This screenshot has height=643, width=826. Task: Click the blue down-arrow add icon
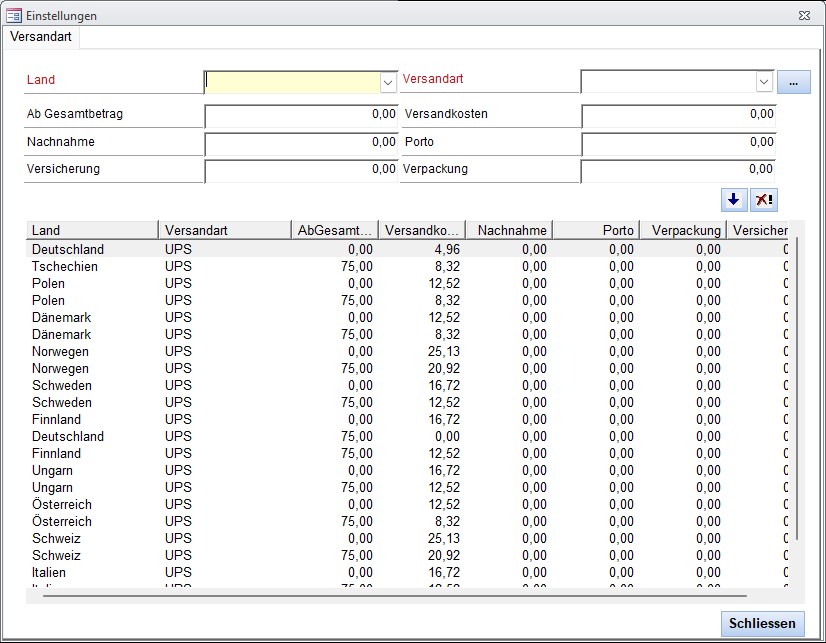[735, 199]
